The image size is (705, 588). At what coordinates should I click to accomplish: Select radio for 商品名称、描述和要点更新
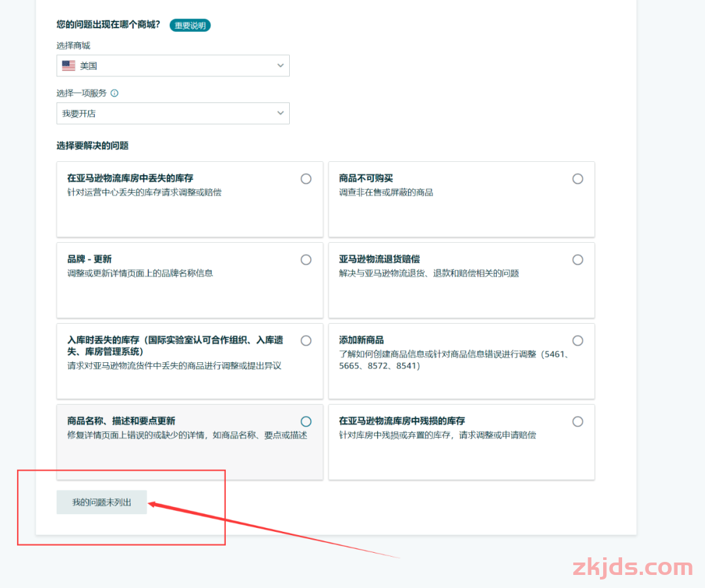point(306,422)
